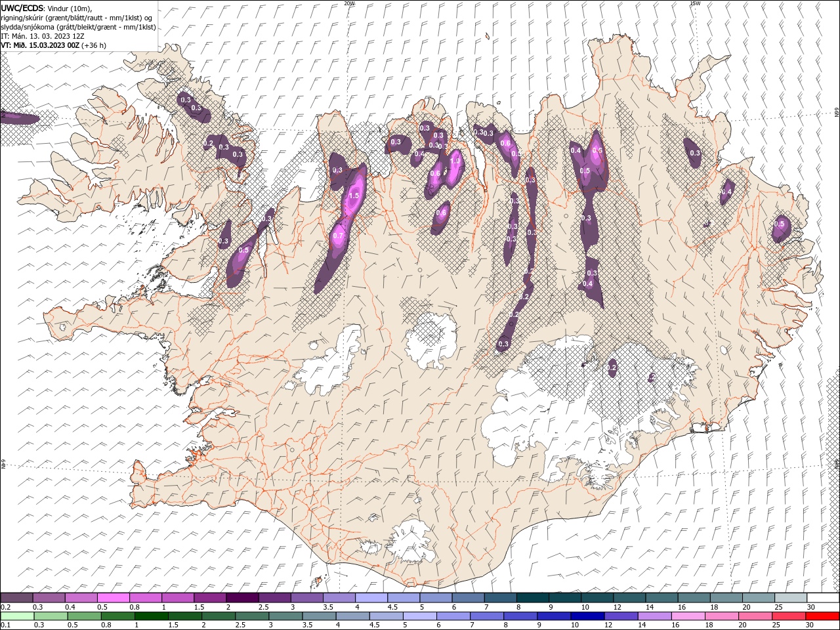Pick lower legend swatch starting at 7
840x630 pixels.
pyautogui.click(x=486, y=616)
